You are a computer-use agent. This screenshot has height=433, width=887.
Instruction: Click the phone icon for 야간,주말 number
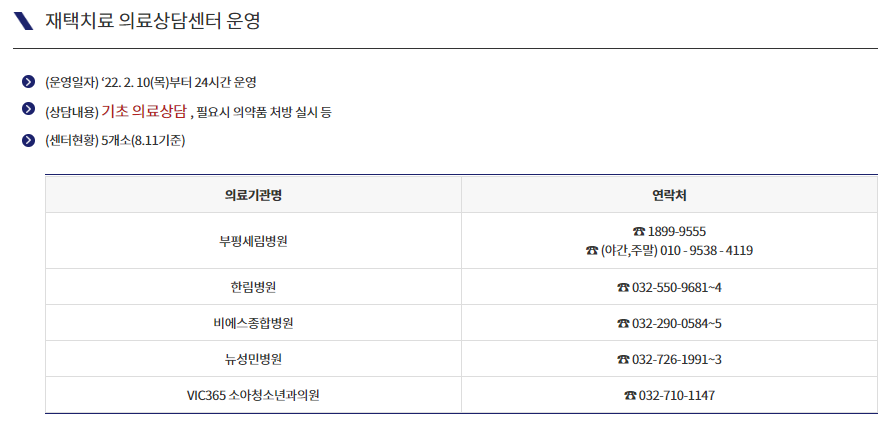point(592,250)
